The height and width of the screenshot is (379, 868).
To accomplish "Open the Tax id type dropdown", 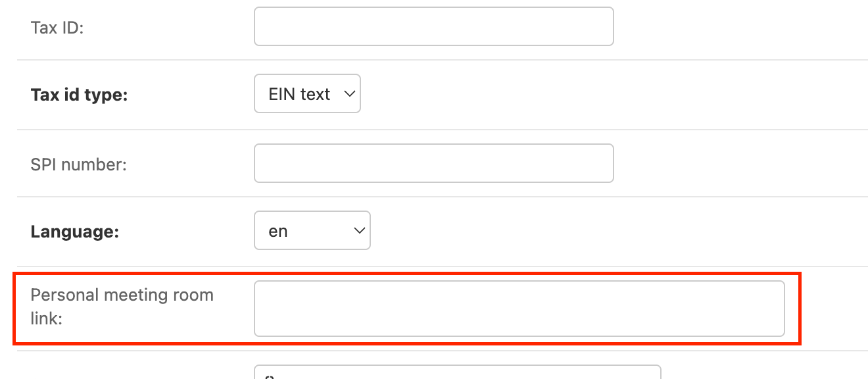I will tap(306, 94).
